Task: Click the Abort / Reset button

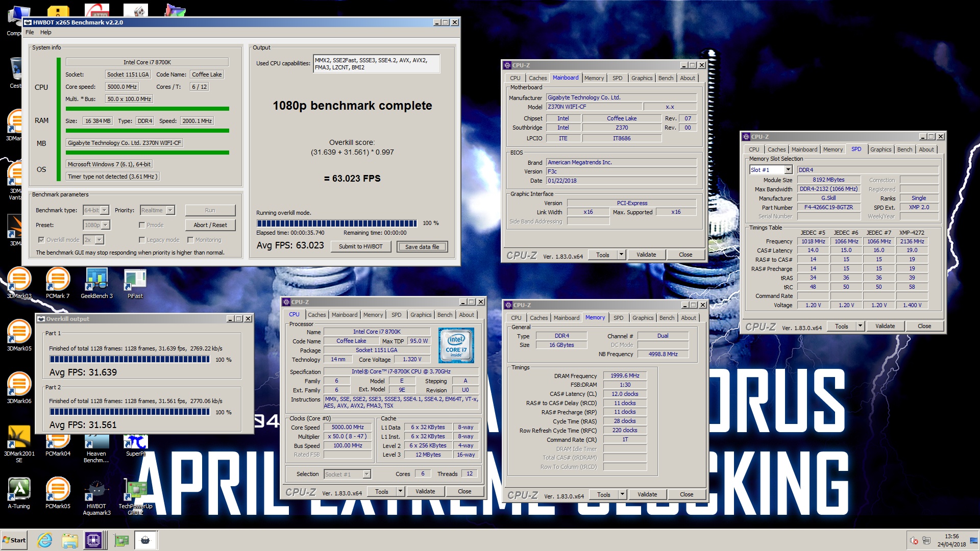Action: [210, 225]
